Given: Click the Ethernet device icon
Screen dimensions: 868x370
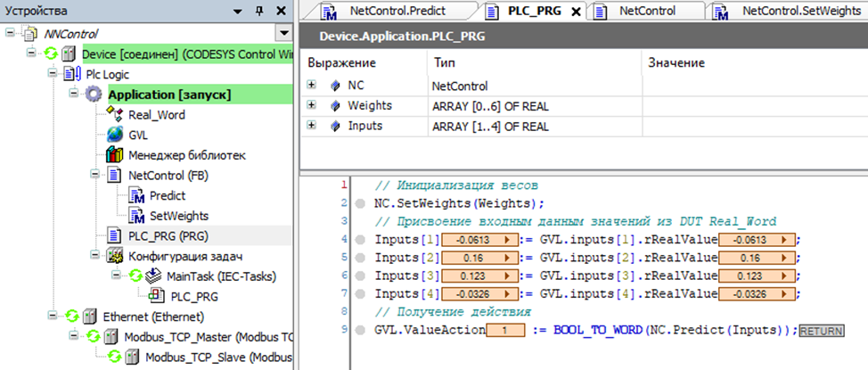Looking at the screenshot, I should coord(90,317).
